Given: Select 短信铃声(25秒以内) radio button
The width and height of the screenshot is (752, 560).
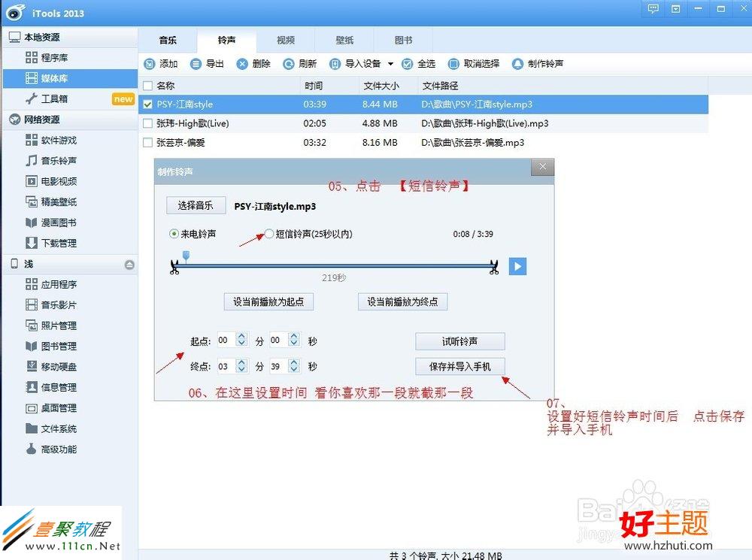Looking at the screenshot, I should click(x=269, y=234).
